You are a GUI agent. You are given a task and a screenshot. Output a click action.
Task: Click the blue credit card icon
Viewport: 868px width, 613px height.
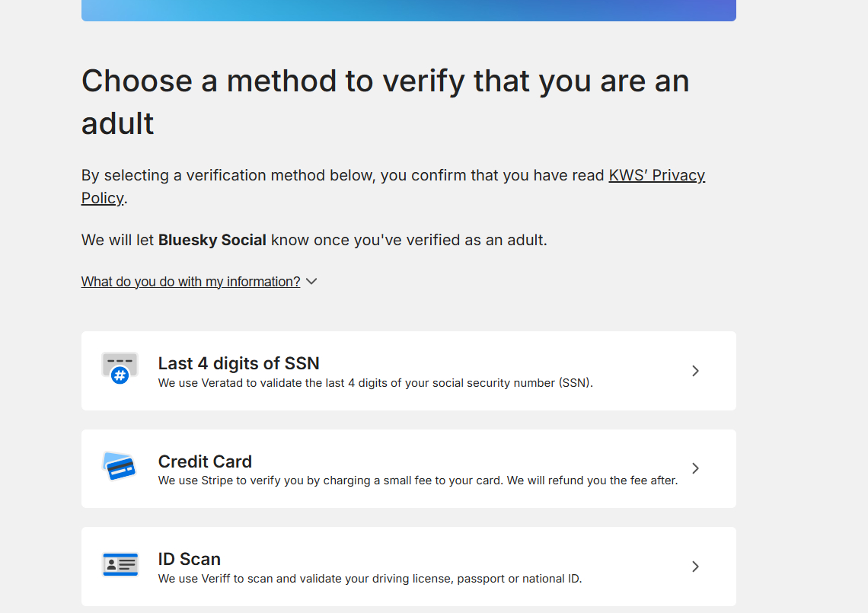(120, 466)
